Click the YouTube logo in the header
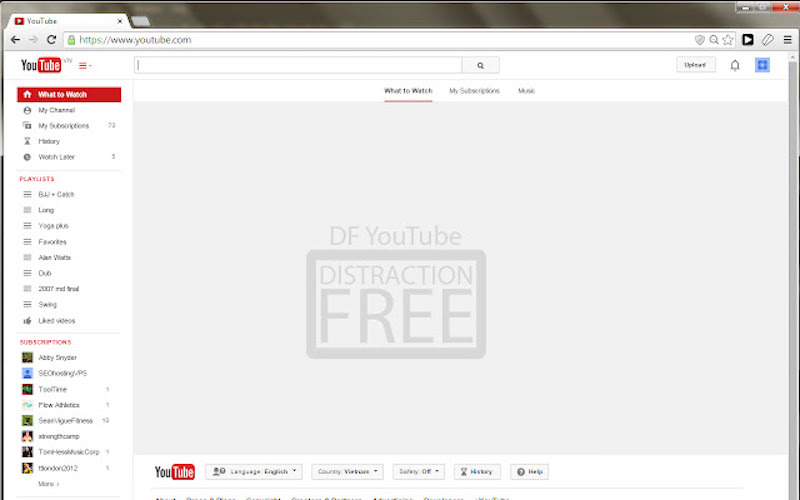Image resolution: width=800 pixels, height=500 pixels. [41, 65]
